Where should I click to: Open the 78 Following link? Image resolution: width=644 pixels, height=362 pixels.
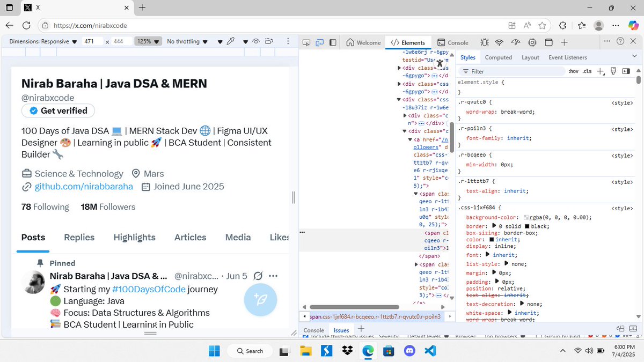tap(45, 207)
